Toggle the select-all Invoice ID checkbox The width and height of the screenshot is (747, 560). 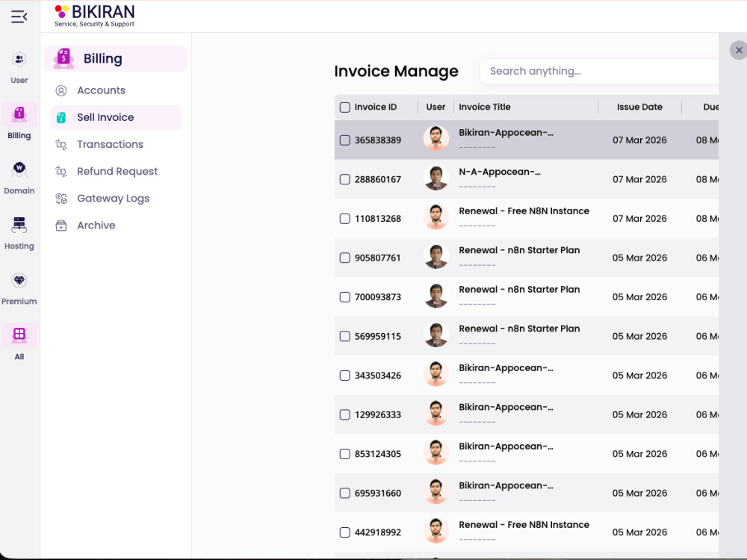pos(345,107)
